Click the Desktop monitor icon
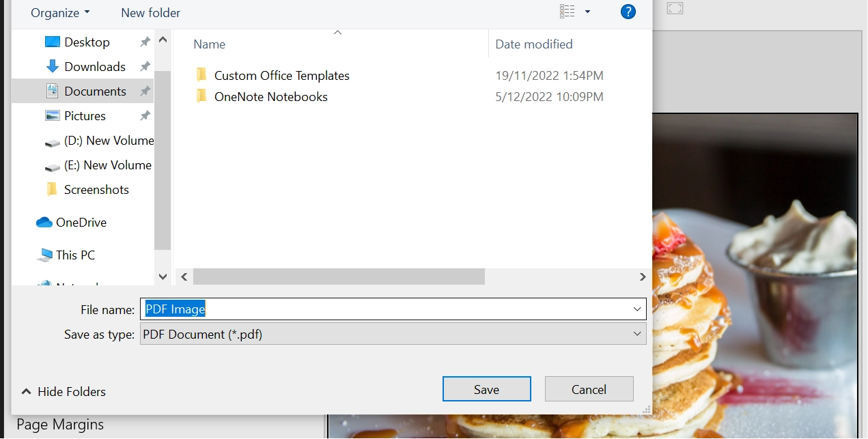 (53, 42)
